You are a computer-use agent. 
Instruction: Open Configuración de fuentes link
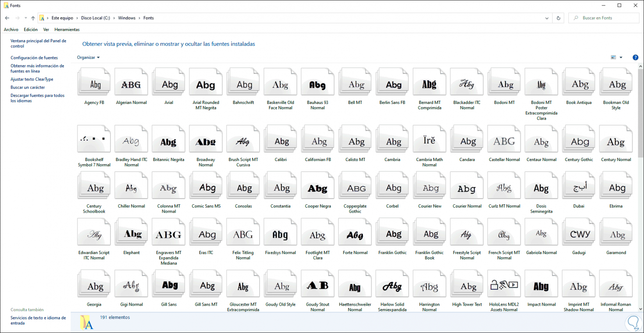pyautogui.click(x=34, y=58)
